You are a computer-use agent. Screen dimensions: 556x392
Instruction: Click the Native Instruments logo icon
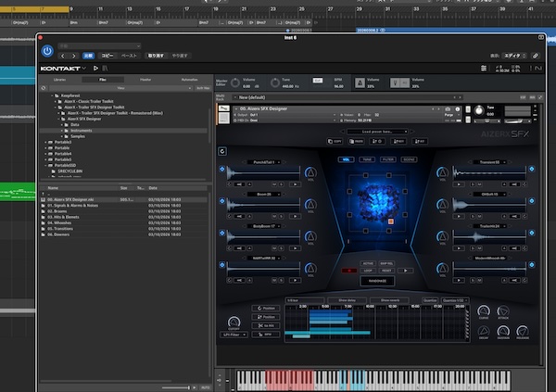coord(538,68)
